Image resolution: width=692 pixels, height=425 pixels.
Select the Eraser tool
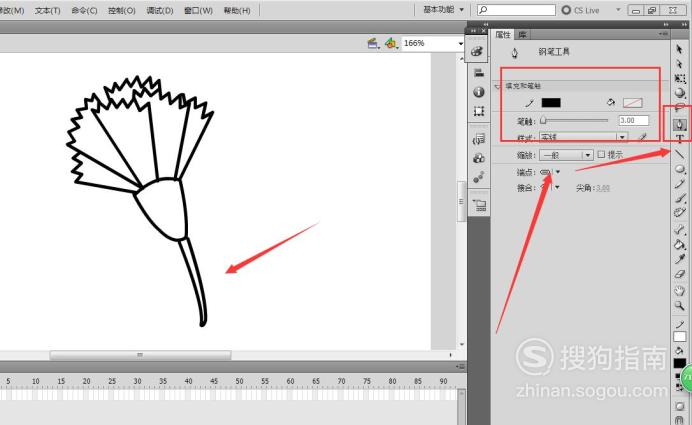click(680, 274)
